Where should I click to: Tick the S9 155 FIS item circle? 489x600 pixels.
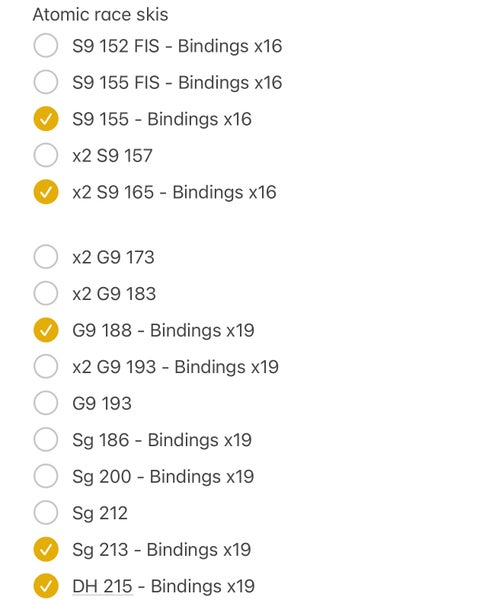(x=46, y=82)
